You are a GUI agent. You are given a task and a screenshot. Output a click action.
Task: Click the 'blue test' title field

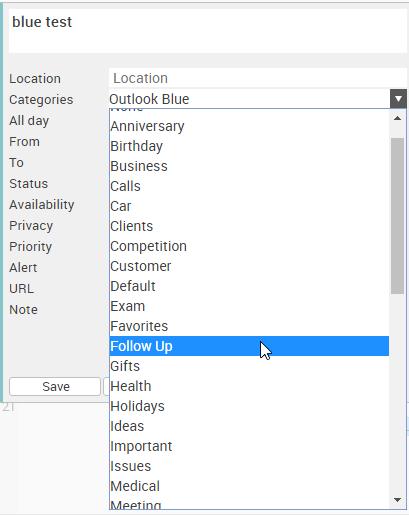[208, 31]
